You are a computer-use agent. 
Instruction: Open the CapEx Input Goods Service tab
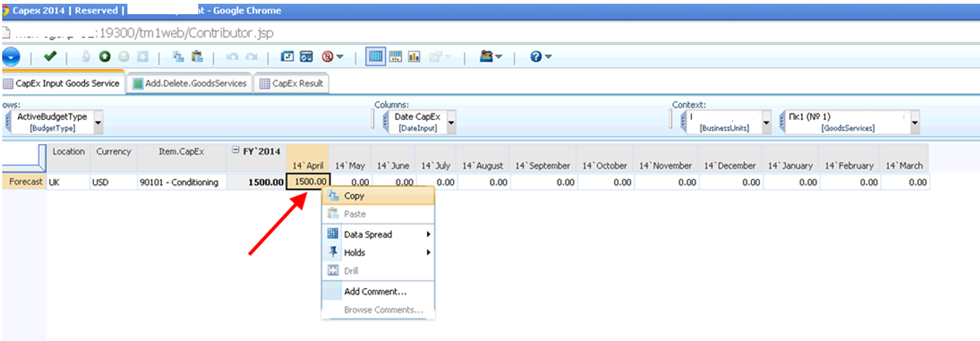pyautogui.click(x=62, y=84)
